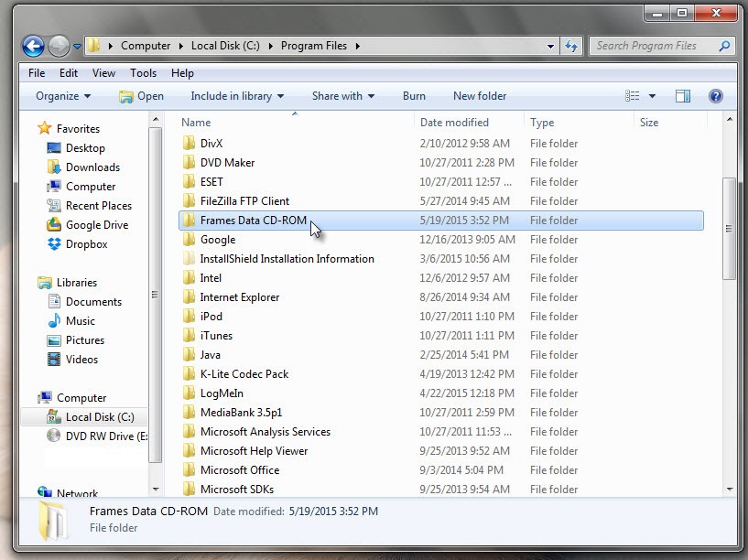Click the navigation pane scroll-up arrow

pyautogui.click(x=156, y=119)
